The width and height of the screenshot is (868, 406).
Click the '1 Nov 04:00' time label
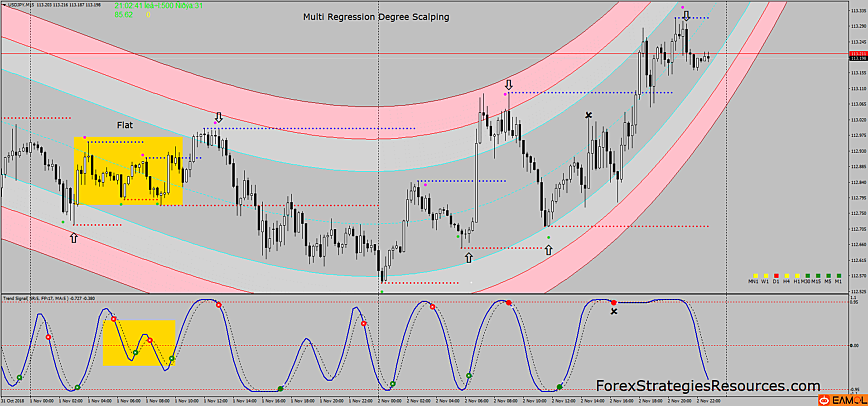[x=100, y=401]
